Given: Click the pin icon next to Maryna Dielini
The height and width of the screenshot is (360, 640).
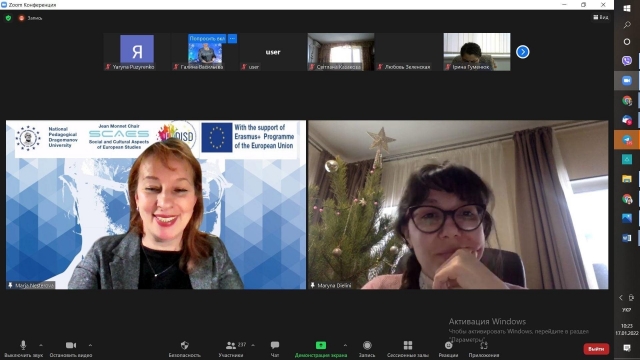Looking at the screenshot, I should (313, 285).
